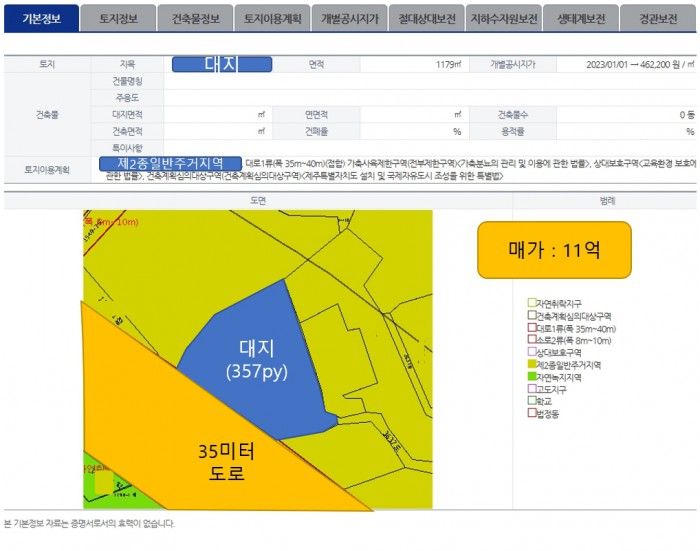Click the 법정동 legend box
Viewport: 700px width, 551px height.
tap(532, 414)
